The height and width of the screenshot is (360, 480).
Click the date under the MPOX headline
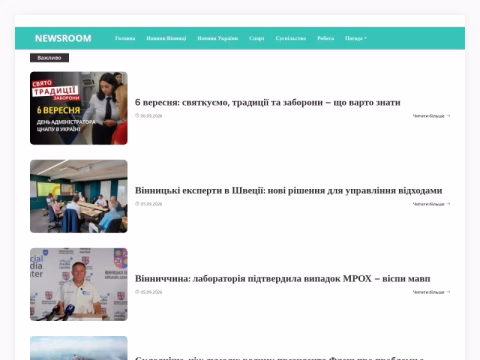151,292
